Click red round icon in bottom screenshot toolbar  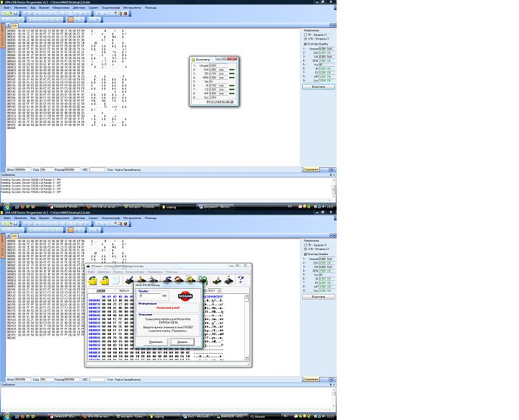pyautogui.click(x=125, y=224)
